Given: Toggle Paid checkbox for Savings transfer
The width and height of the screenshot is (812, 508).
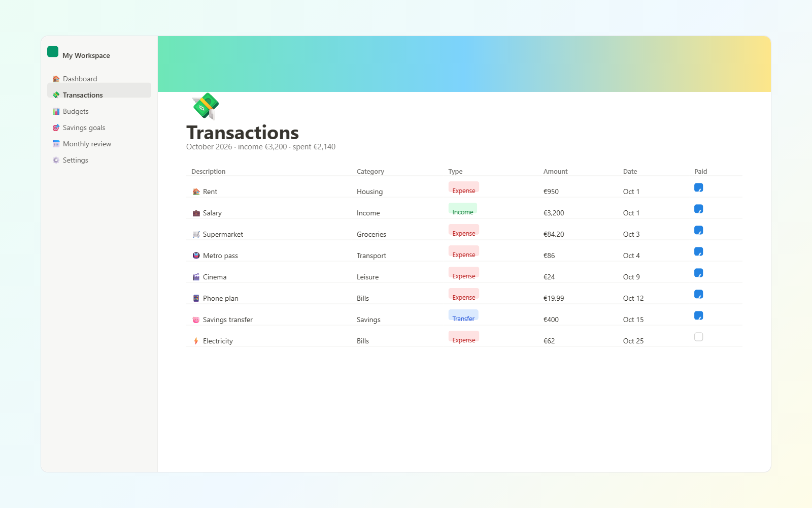Looking at the screenshot, I should pos(699,315).
